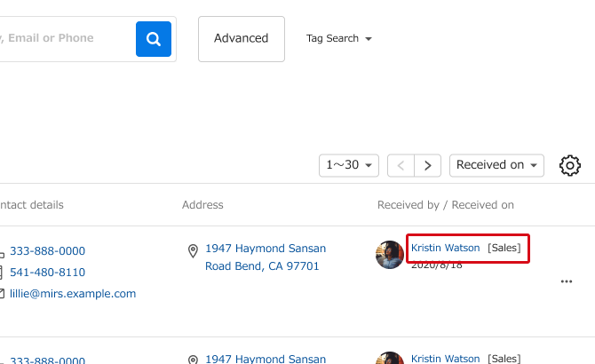The image size is (595, 364).
Task: Click the Address column header
Action: (202, 205)
